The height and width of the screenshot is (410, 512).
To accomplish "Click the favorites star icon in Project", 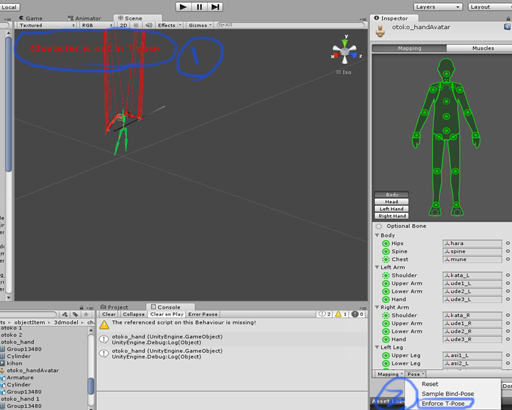I will click(x=86, y=314).
